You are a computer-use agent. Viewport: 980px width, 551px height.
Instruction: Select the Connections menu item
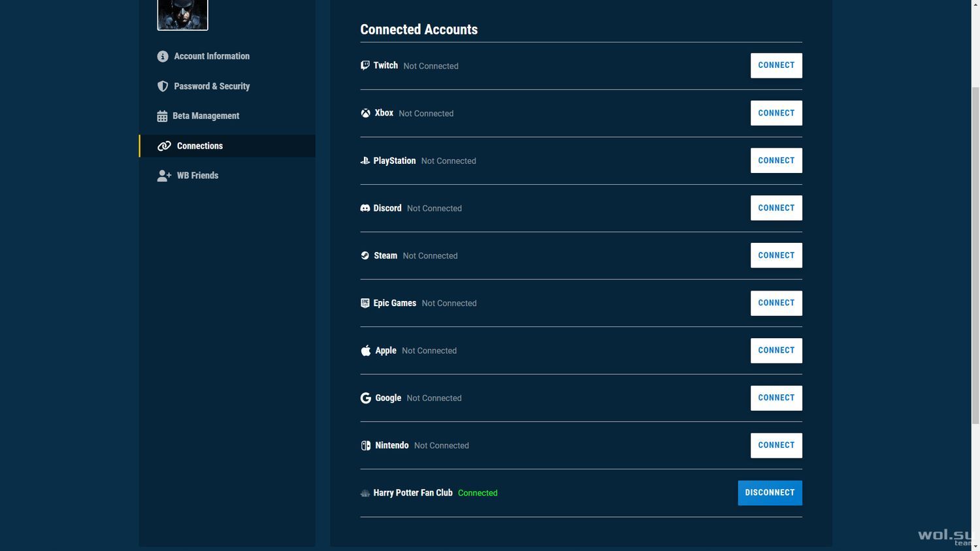tap(227, 146)
